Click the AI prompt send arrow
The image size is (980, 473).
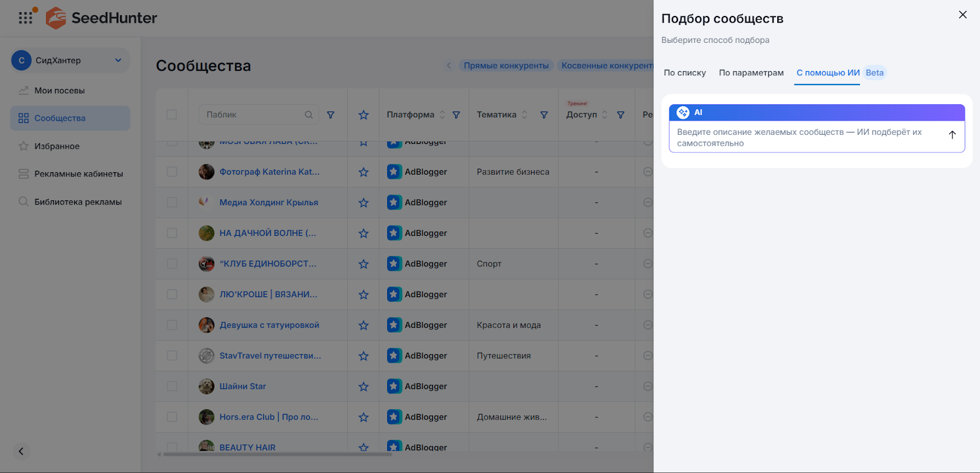click(952, 135)
